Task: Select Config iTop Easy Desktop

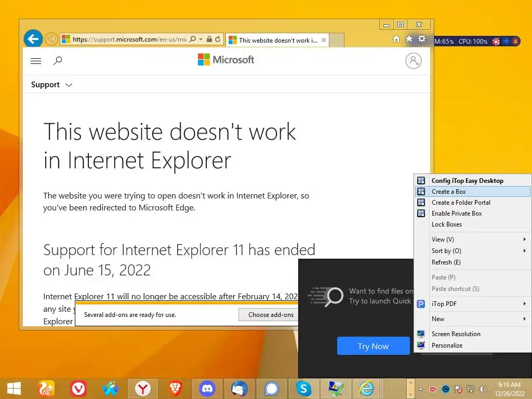Action: [473, 180]
